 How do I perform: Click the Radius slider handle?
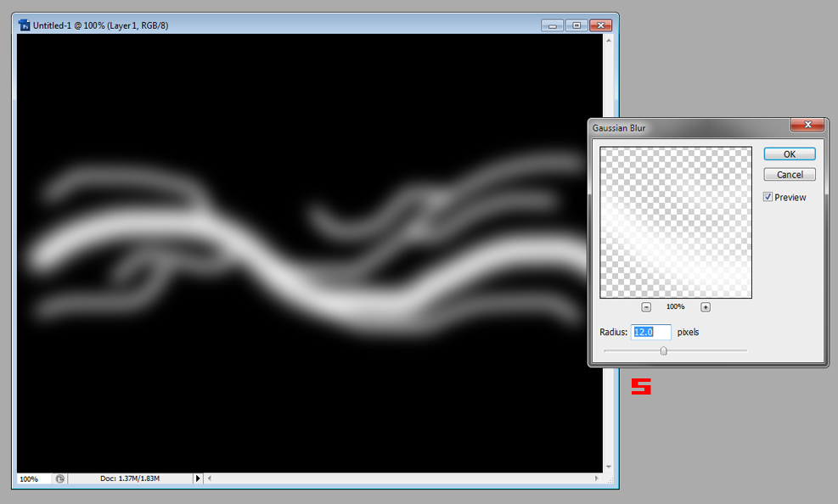(x=663, y=350)
